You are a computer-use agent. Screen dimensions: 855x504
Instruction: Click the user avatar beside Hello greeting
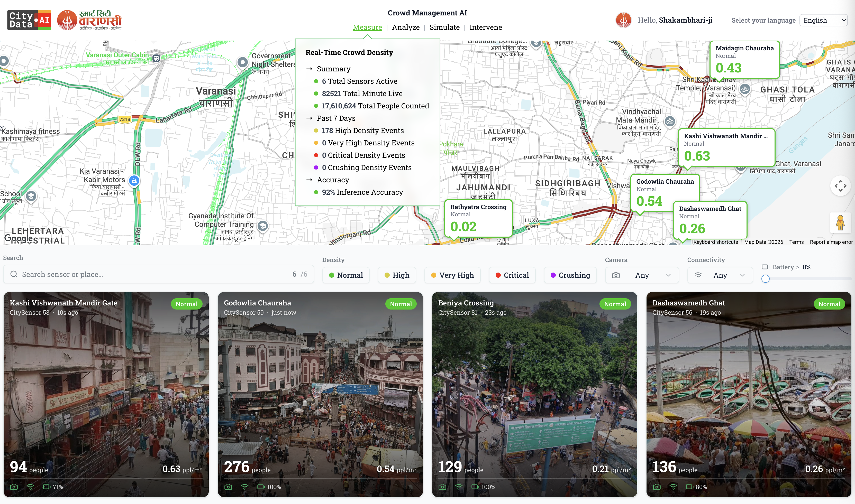(624, 20)
